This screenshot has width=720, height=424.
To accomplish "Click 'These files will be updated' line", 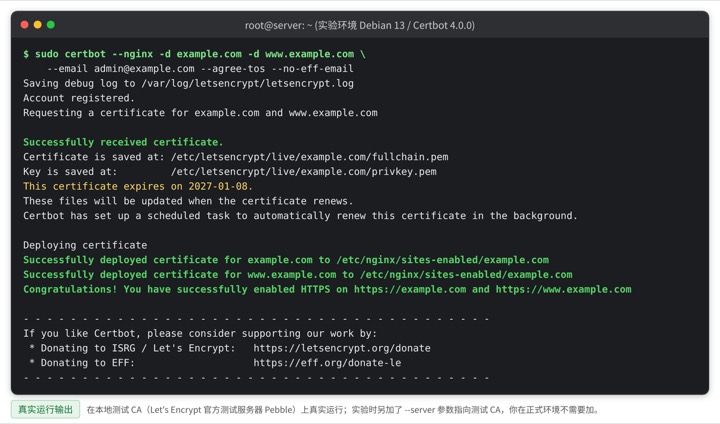I will click(x=188, y=201).
